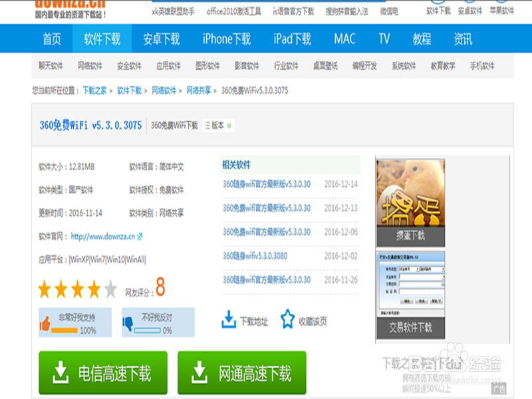Open 360随身wifi官方最新版 link dated 2016-11-26

pos(267,280)
